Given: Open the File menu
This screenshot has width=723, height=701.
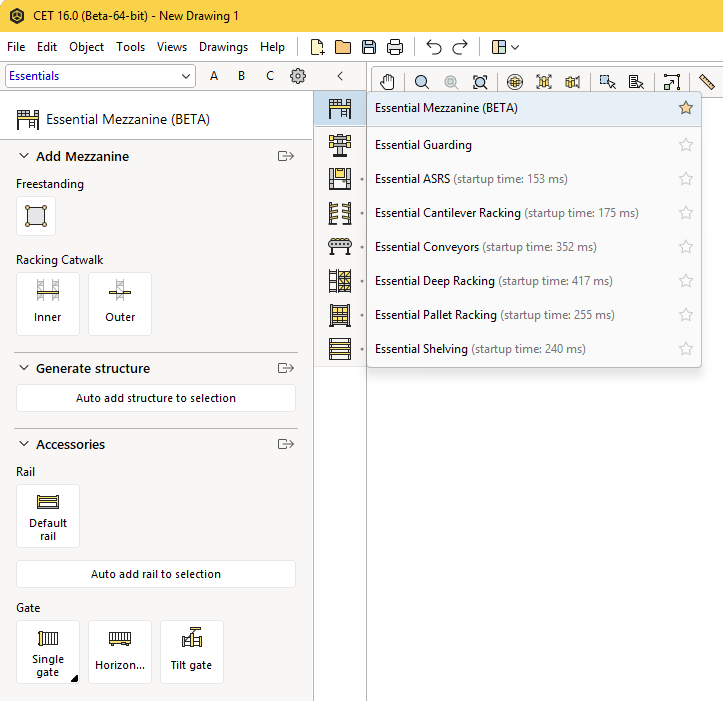Looking at the screenshot, I should 16,47.
